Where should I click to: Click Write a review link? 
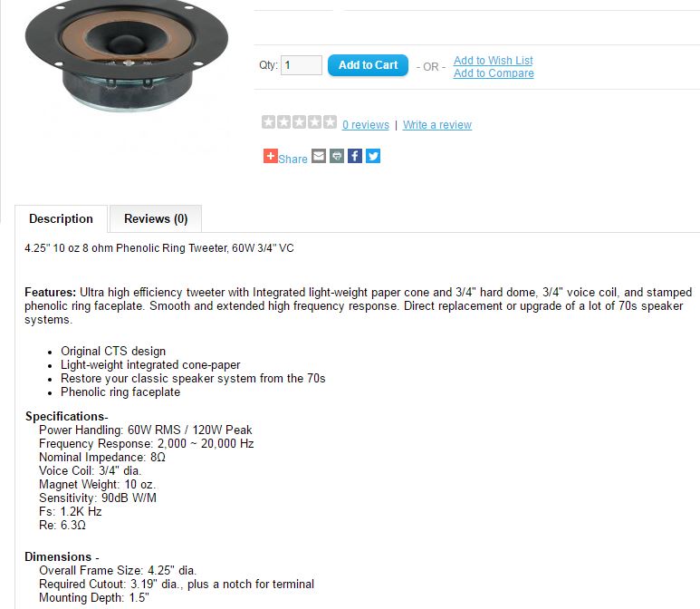click(x=437, y=125)
